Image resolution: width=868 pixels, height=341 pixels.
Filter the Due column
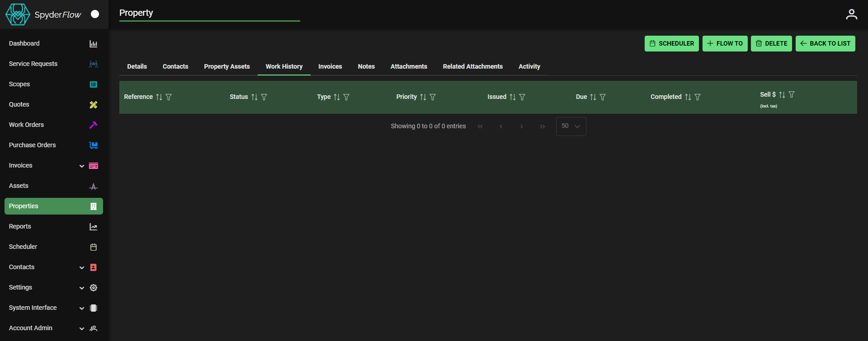click(x=603, y=97)
